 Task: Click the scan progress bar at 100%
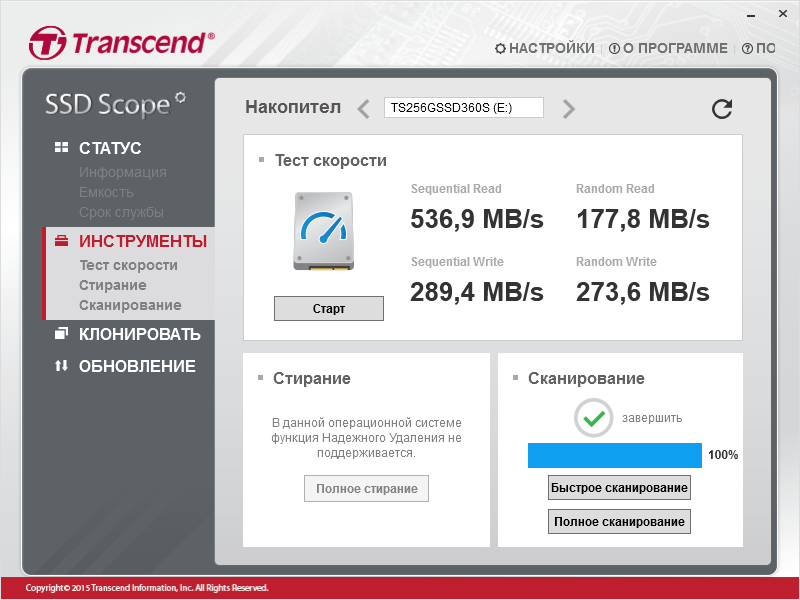(x=615, y=456)
